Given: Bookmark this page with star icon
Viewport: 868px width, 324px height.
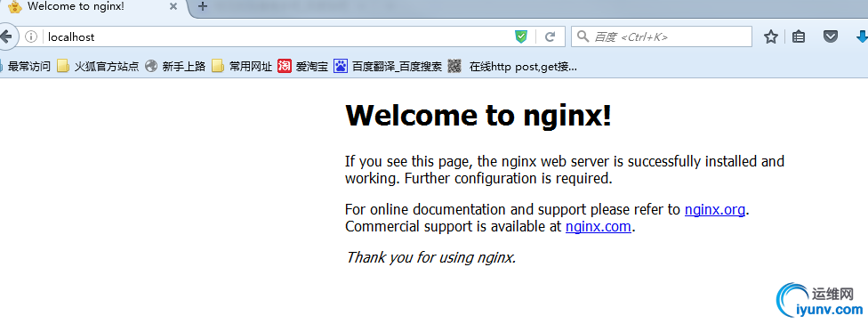Looking at the screenshot, I should tap(770, 37).
